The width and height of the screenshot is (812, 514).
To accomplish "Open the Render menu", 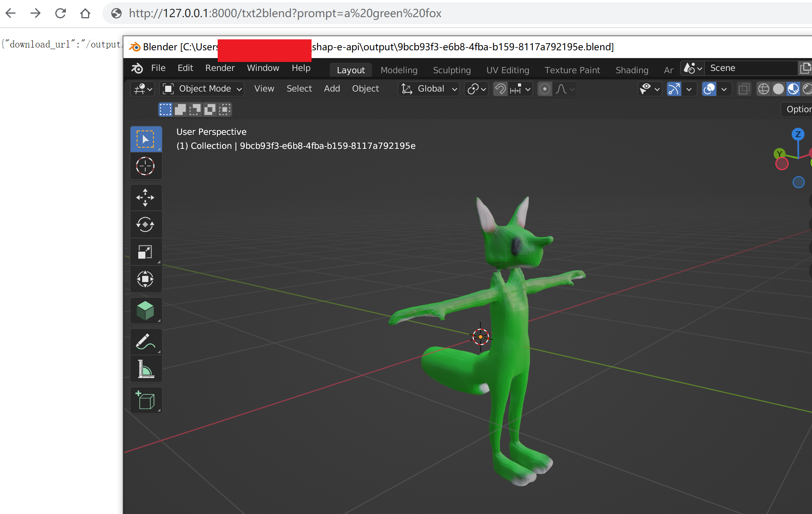I will pyautogui.click(x=220, y=68).
